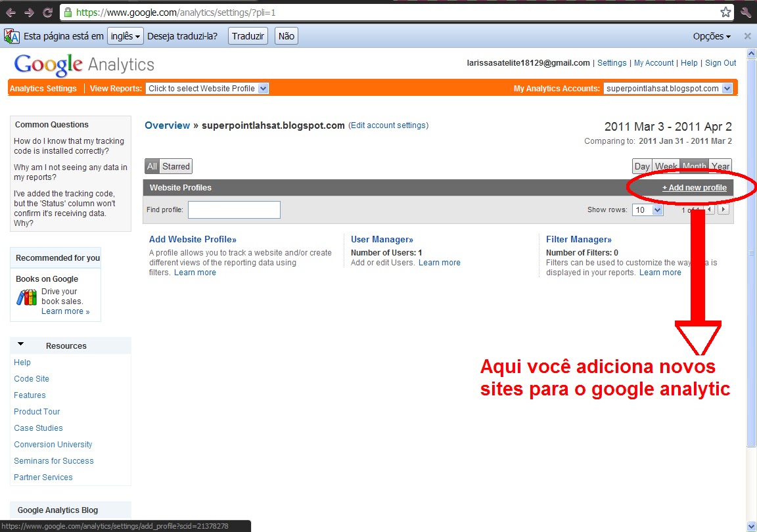Select the Starred profiles tab
The width and height of the screenshot is (757, 532).
coord(175,167)
